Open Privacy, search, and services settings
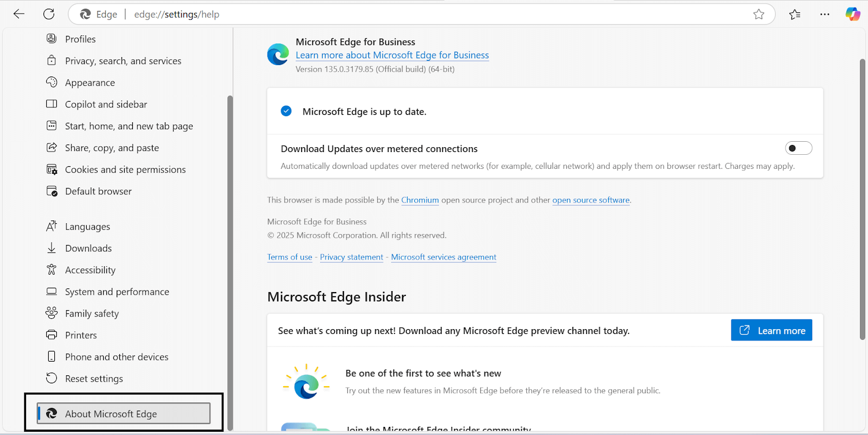 (123, 61)
